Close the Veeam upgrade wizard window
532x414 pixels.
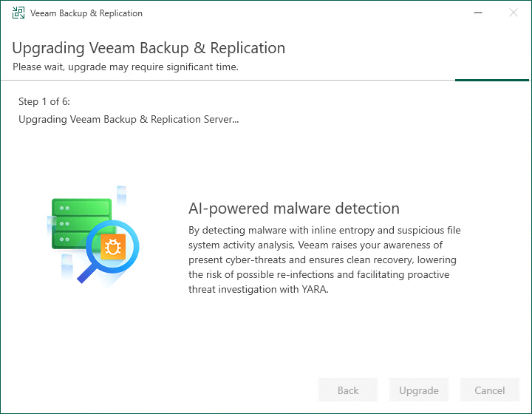point(514,13)
